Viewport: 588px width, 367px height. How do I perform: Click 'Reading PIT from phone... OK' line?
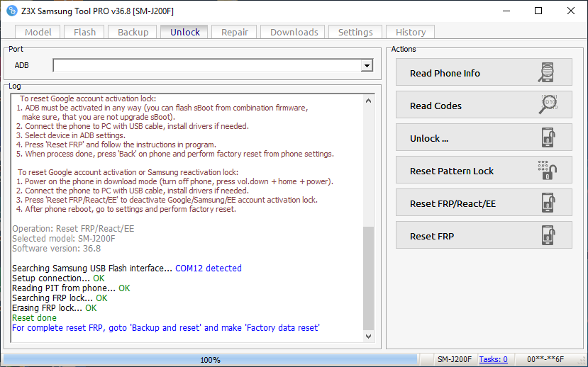click(71, 288)
